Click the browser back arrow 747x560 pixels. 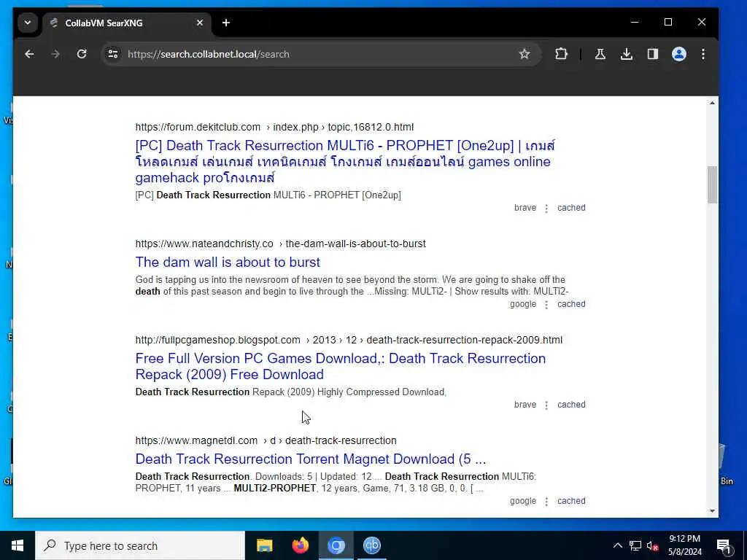(29, 54)
